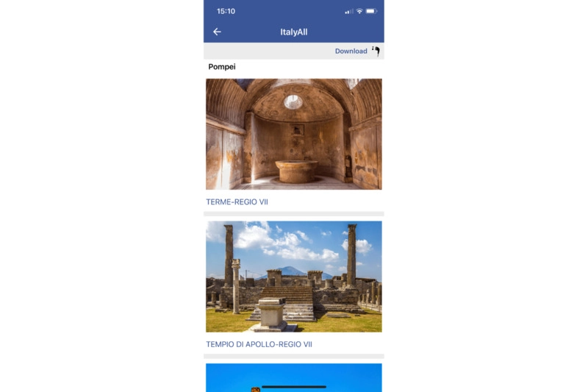This screenshot has height=392, width=588.
Task: Tap the oculus in the Terme photo
Action: click(293, 101)
